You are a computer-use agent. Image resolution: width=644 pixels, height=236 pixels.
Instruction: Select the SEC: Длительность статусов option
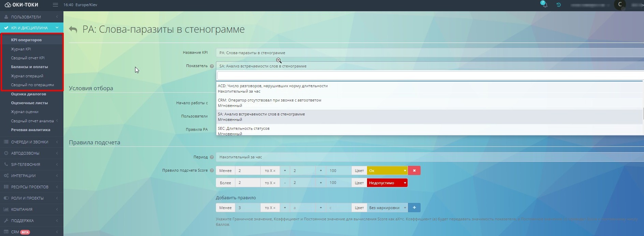(429, 130)
